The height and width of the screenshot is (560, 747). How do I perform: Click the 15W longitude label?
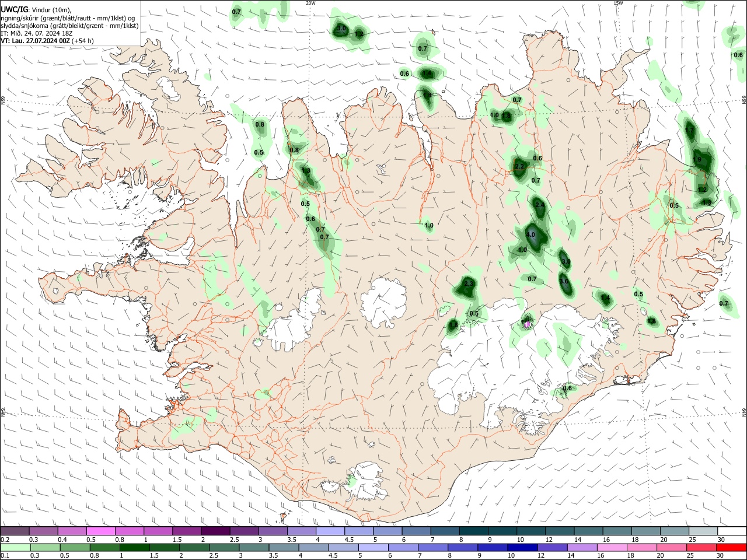[x=618, y=3]
